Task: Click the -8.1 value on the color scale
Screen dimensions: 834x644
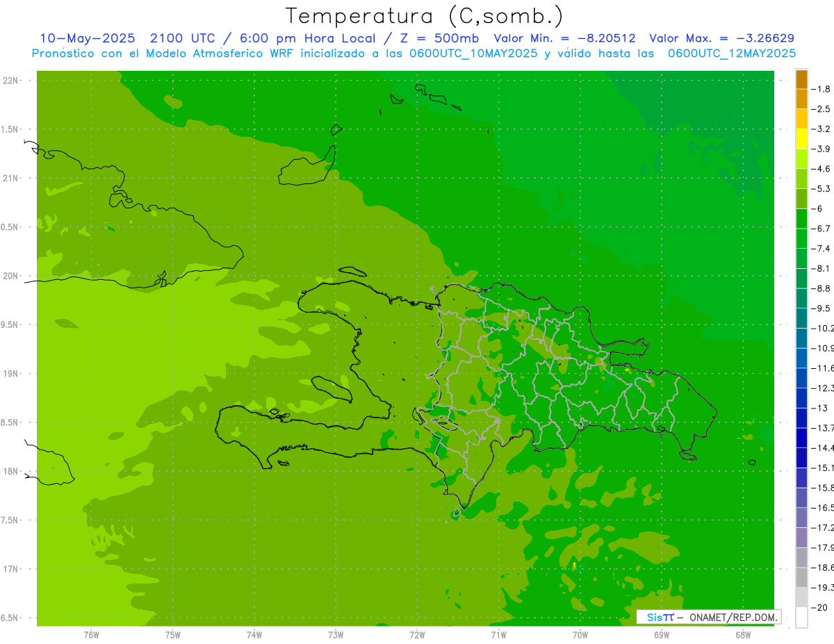Action: tap(821, 268)
